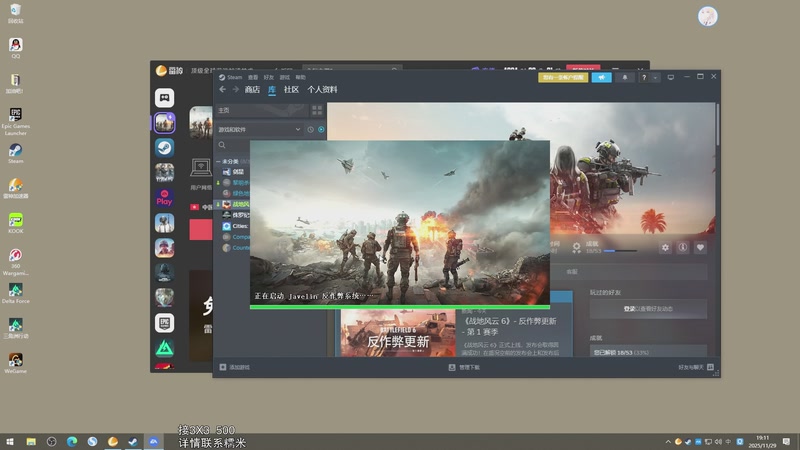800x450 pixels.
Task: Toggle the library grid view icon
Action: (317, 110)
